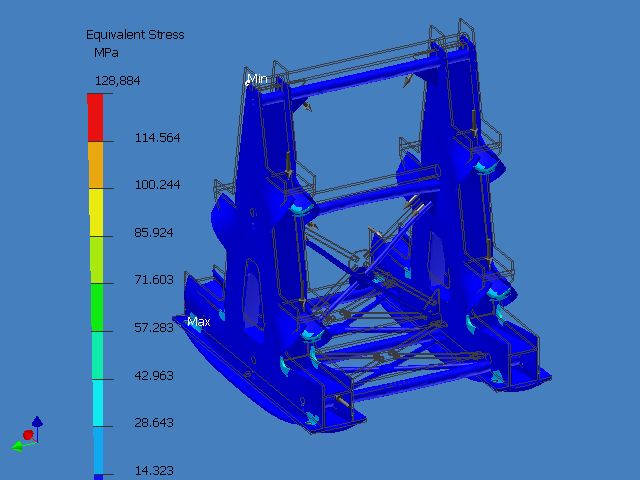Click the yellow color band in the legend
This screenshot has width=640, height=480.
point(96,212)
